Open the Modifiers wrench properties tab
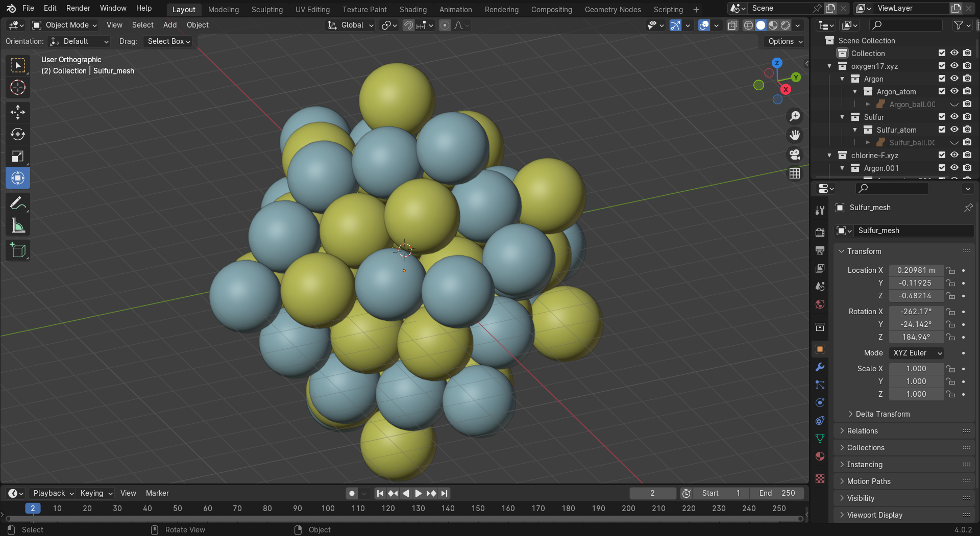Viewport: 980px width, 536px height. [x=820, y=367]
